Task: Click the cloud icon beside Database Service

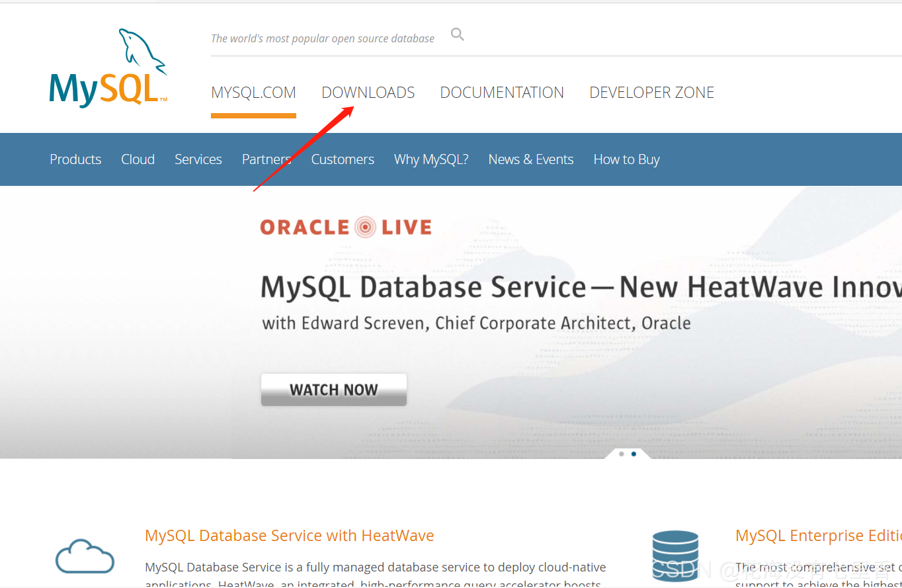Action: (x=85, y=556)
